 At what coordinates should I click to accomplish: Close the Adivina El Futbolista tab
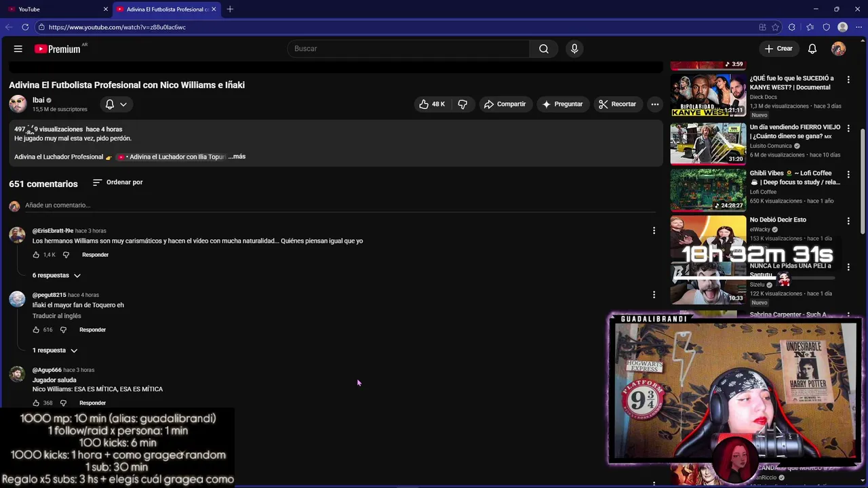[x=214, y=9]
